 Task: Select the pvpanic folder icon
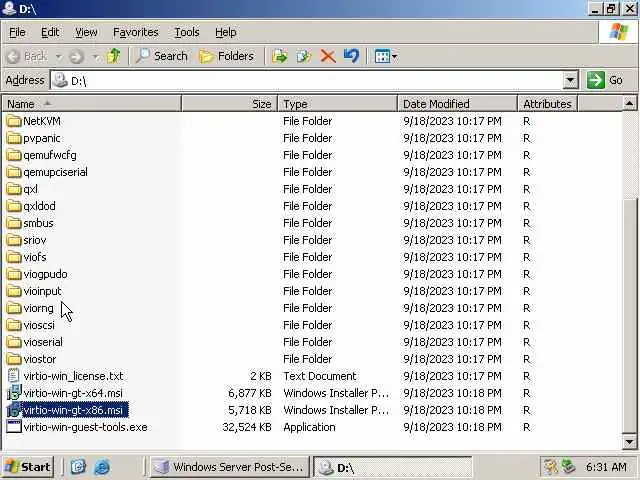pos(14,138)
